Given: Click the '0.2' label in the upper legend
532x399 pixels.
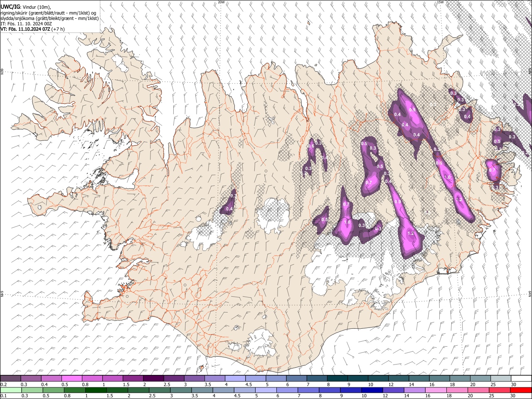Looking at the screenshot, I should pos(3,384).
